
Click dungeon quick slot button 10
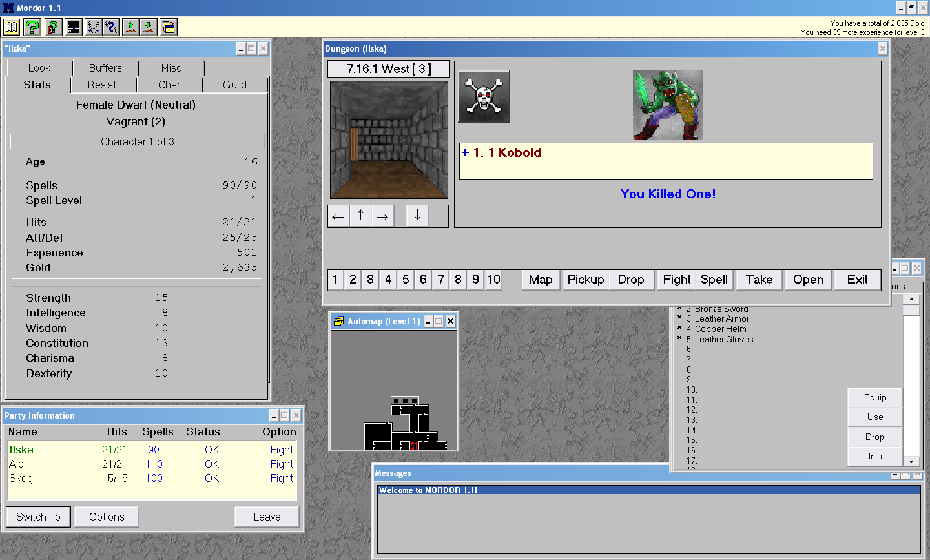coord(493,280)
